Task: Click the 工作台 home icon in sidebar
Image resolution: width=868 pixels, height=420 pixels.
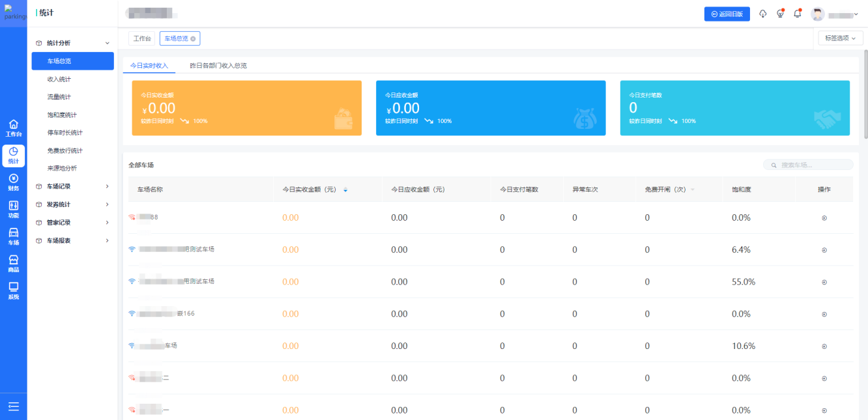Action: [x=13, y=128]
